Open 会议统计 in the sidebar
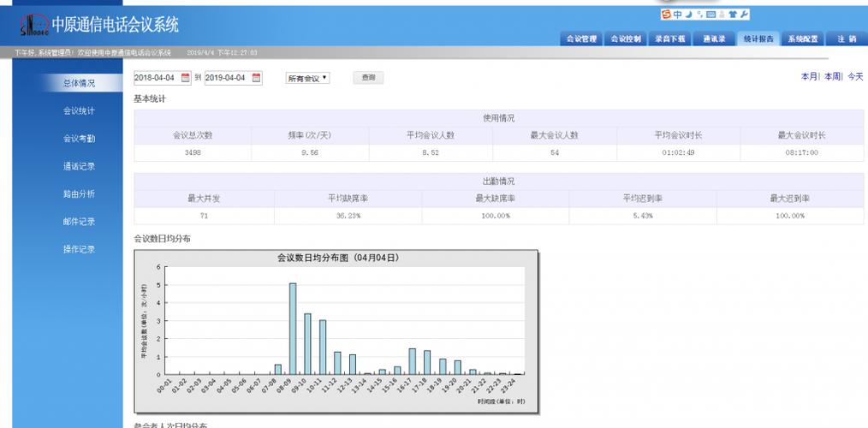The height and width of the screenshot is (428, 868). (79, 110)
